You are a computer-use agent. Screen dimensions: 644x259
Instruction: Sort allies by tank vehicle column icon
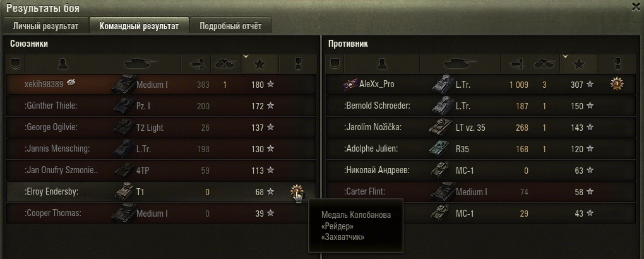coord(141,64)
